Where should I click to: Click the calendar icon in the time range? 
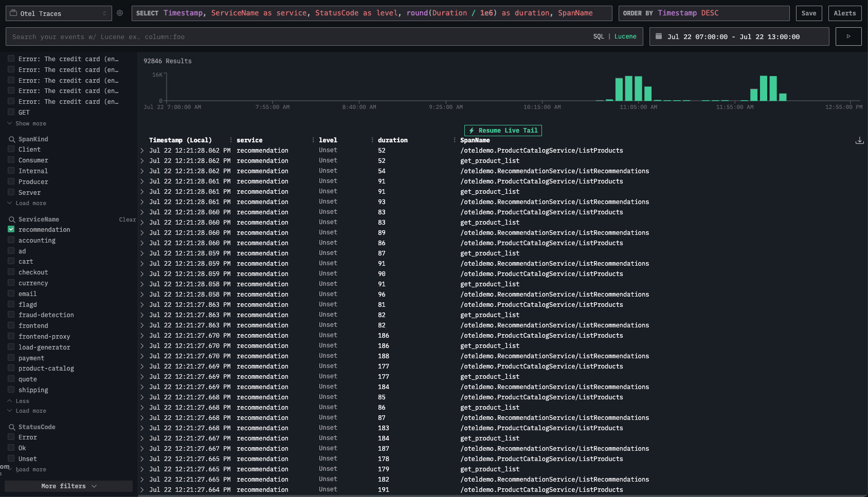pyautogui.click(x=659, y=36)
